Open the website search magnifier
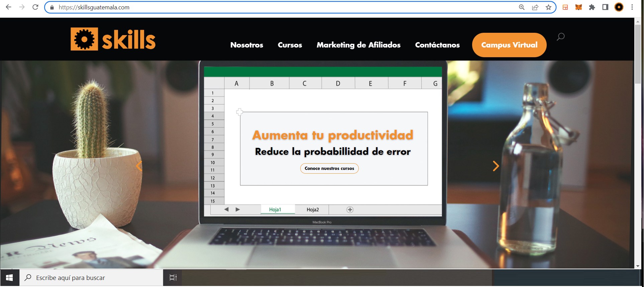The height and width of the screenshot is (287, 644). tap(561, 37)
